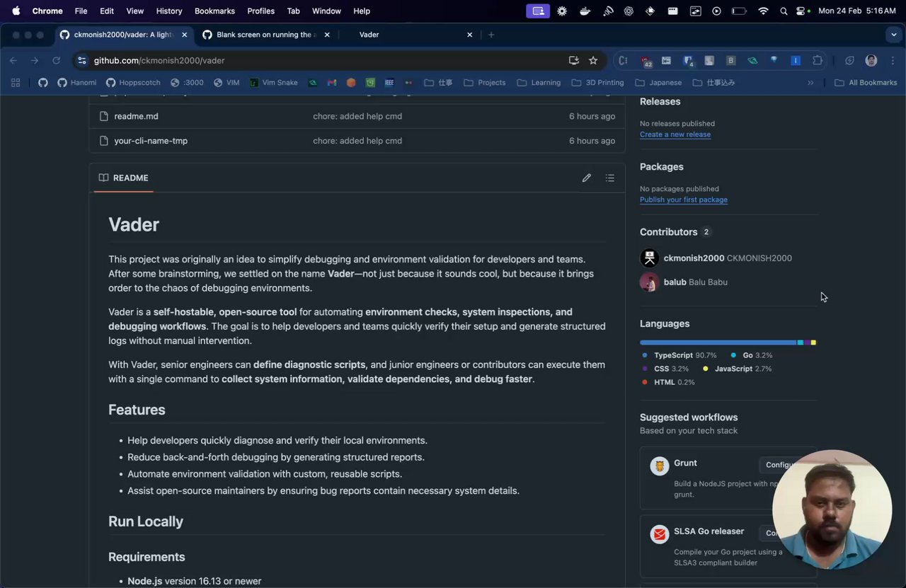Viewport: 906px width, 588px height.
Task: Open macOS Control Center
Action: (x=802, y=11)
